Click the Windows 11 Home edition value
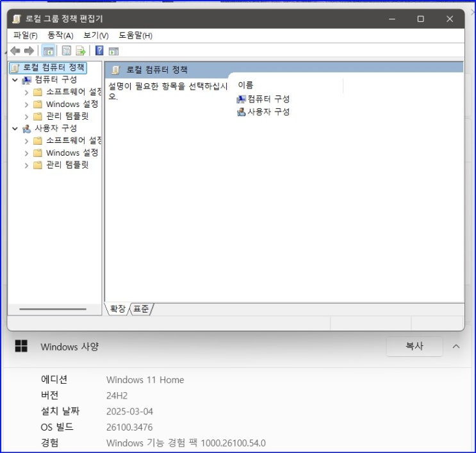476x453 pixels. [x=145, y=380]
